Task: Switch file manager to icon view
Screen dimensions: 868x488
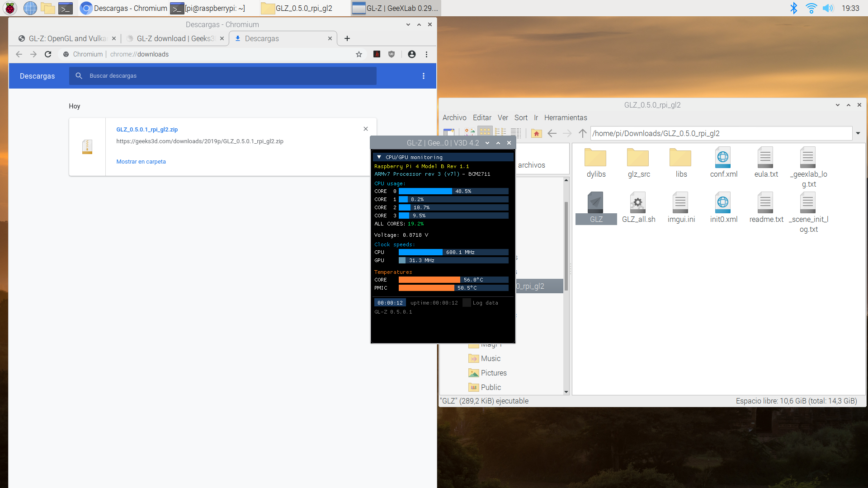Action: pyautogui.click(x=485, y=132)
